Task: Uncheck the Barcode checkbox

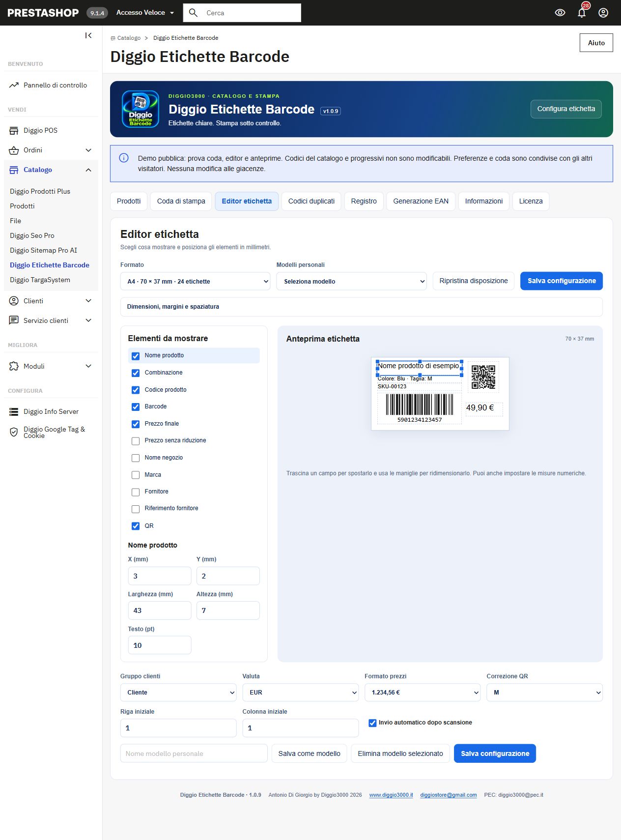Action: (x=136, y=407)
